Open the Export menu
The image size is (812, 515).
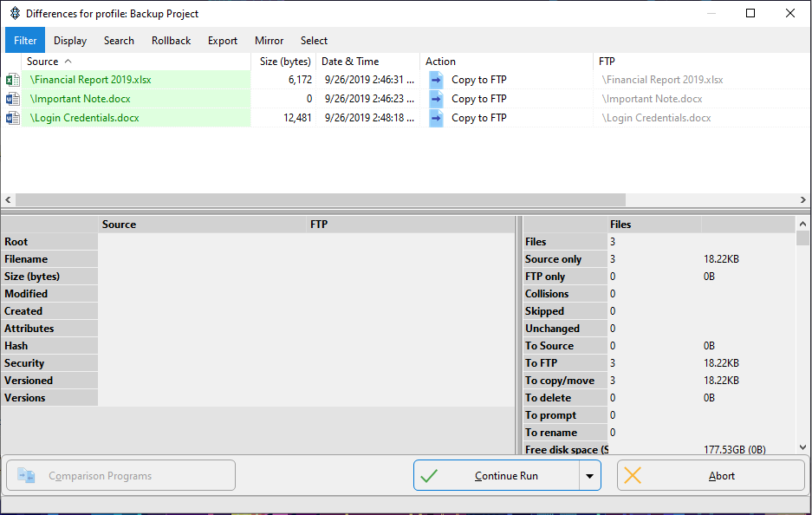pos(222,41)
